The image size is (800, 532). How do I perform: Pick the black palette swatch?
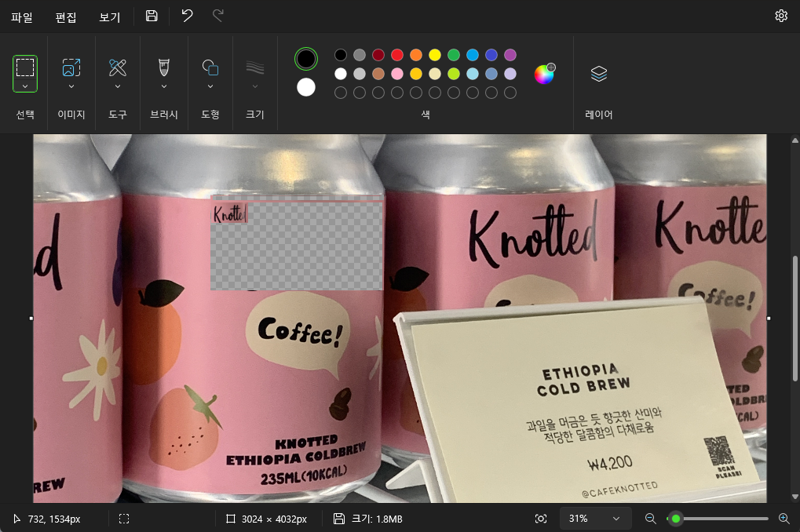tap(341, 55)
